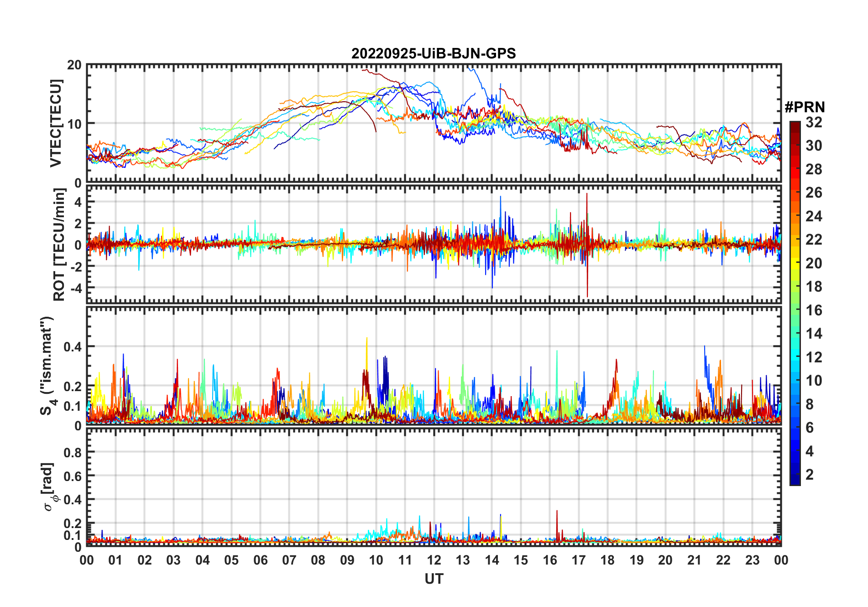The width and height of the screenshot is (868, 607).
Task: Click the dark blue bottom of the PRN colorbar
Action: click(x=795, y=480)
